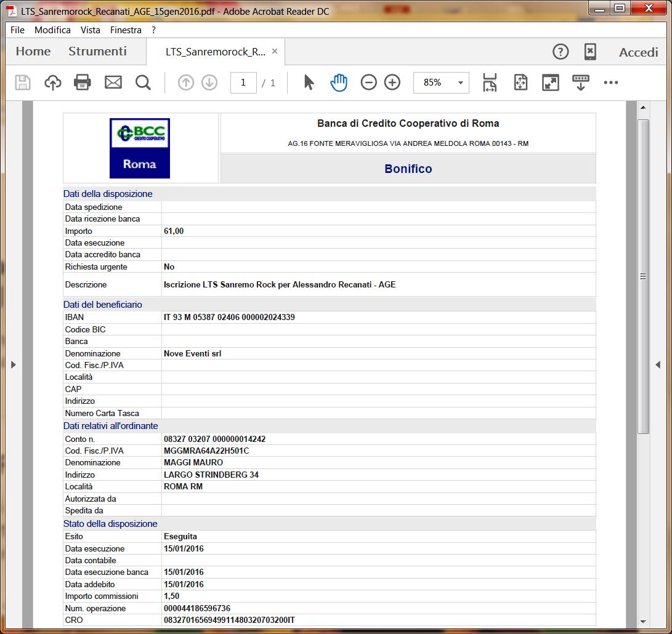Screen dimensions: 672x634
Task: Click the Data addebito value 15/01/2016
Action: pyautogui.click(x=184, y=584)
